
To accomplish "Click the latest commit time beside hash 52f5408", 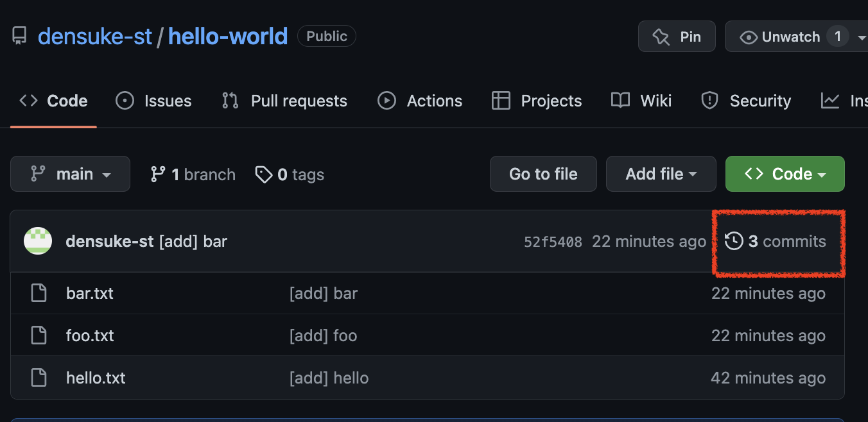I will pos(649,242).
